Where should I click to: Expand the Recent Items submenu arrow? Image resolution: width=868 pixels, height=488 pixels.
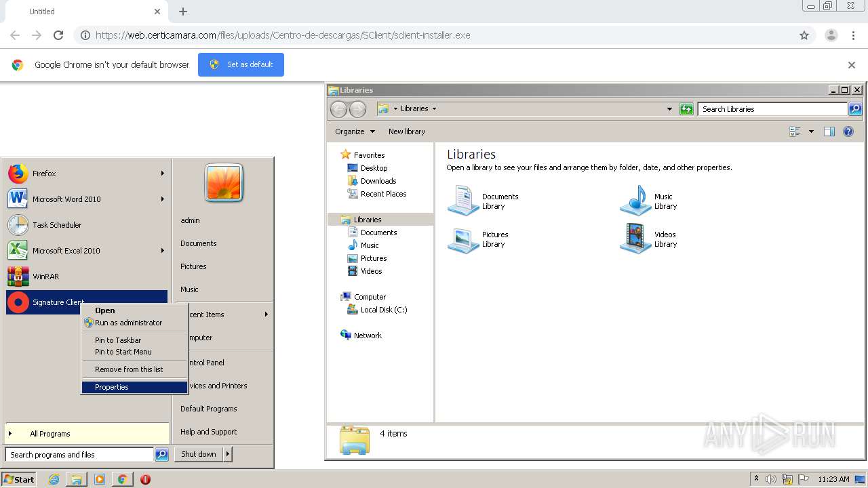pyautogui.click(x=267, y=314)
